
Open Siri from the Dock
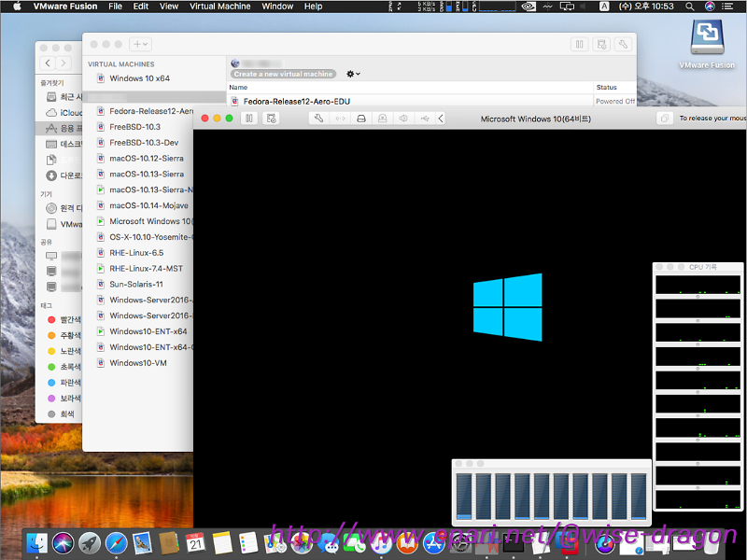63,542
